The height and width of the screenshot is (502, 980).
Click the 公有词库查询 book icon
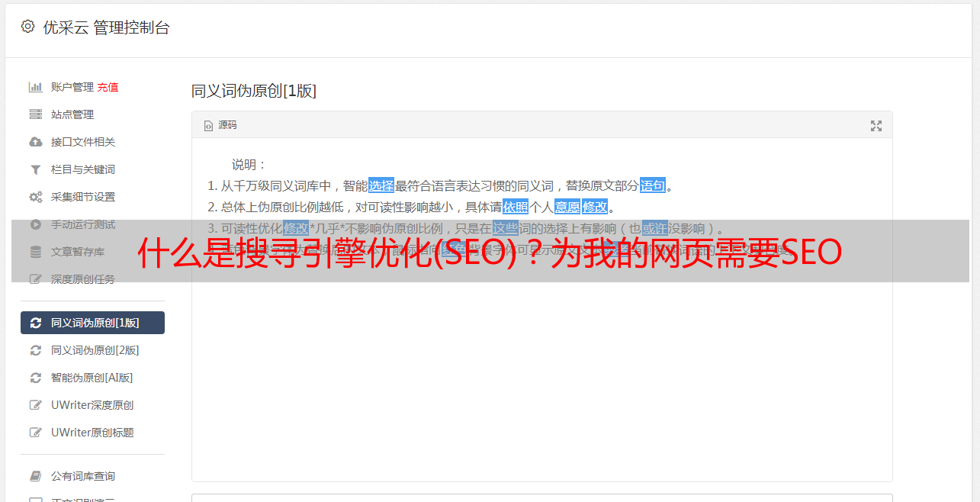(x=35, y=476)
